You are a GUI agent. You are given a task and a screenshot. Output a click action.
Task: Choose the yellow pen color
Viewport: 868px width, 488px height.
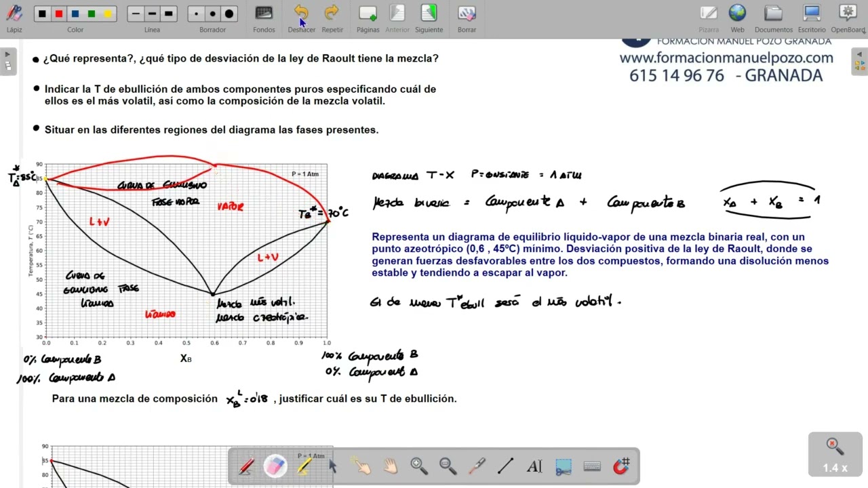[108, 14]
